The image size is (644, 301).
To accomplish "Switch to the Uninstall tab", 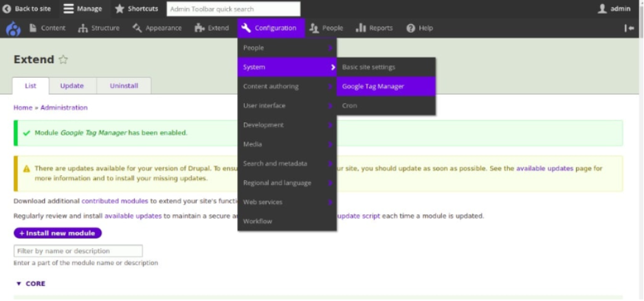I will click(x=124, y=86).
